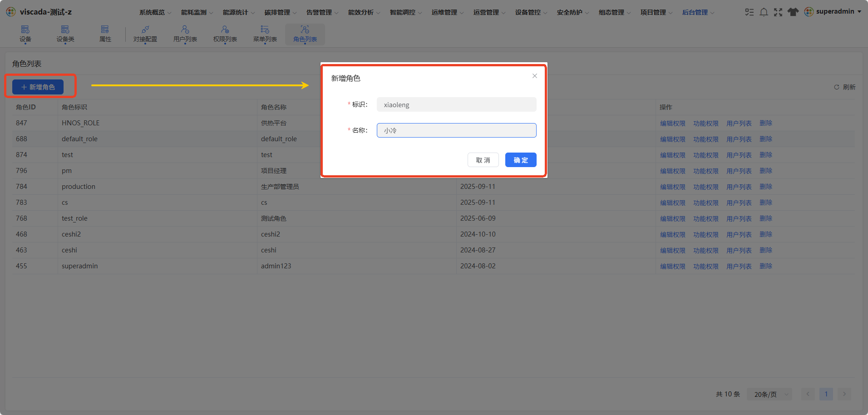Screen dimensions: 868x415
Task: Go to next page arrow
Action: (x=844, y=394)
